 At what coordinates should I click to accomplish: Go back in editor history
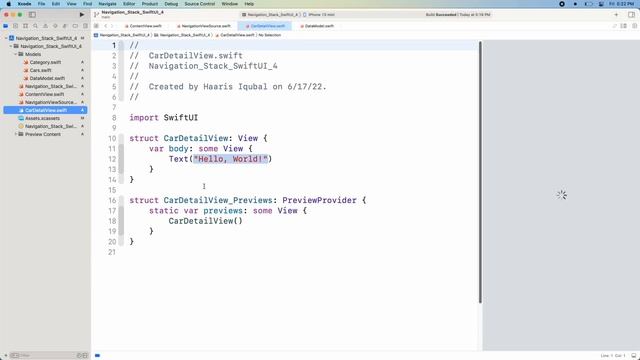click(x=105, y=26)
